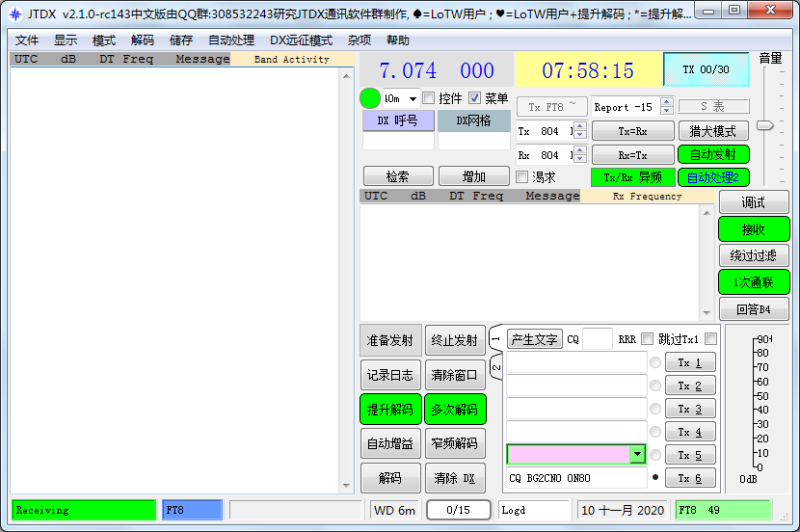
Task: Click the 记录日志 log QSO button
Action: click(x=390, y=375)
